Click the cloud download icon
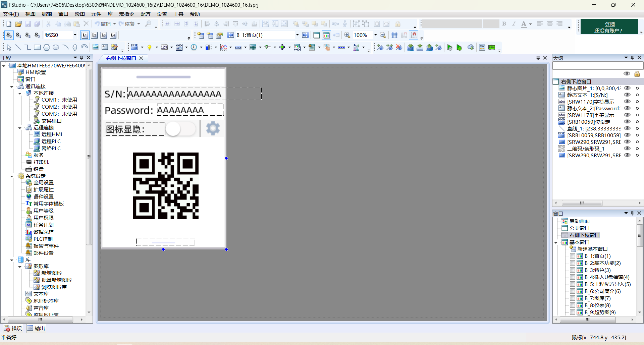 click(471, 47)
